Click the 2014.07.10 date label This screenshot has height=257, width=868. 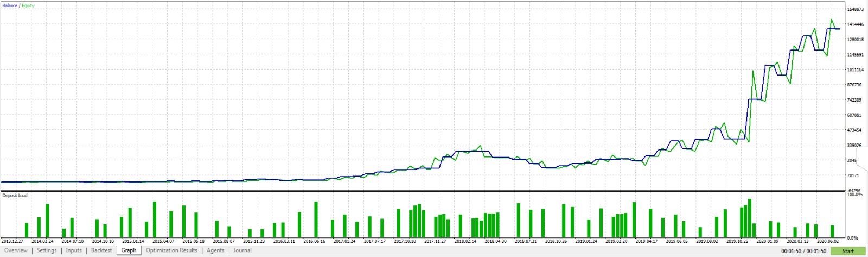(73, 241)
